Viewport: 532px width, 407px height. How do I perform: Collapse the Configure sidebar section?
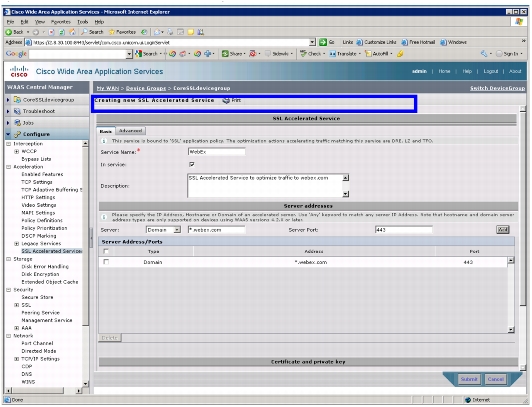pyautogui.click(x=8, y=134)
